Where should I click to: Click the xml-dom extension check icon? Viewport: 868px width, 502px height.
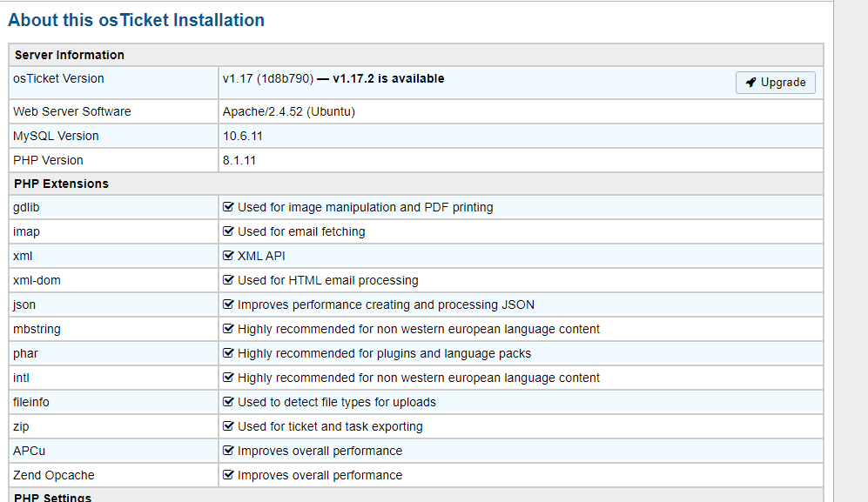pyautogui.click(x=229, y=280)
